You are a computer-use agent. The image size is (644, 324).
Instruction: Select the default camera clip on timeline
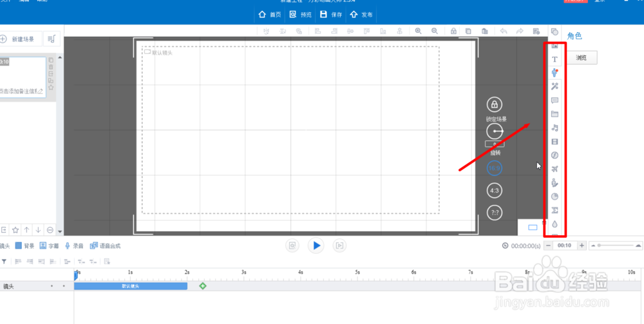(131, 286)
